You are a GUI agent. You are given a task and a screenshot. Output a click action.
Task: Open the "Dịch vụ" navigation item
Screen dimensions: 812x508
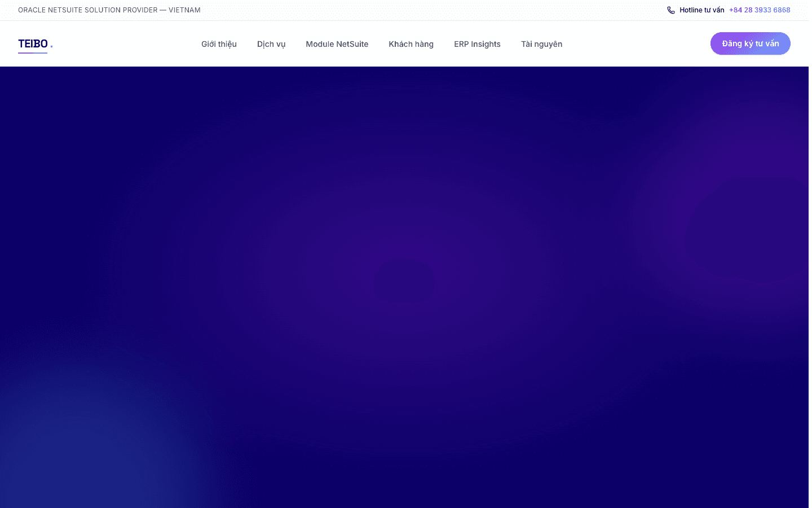(271, 44)
